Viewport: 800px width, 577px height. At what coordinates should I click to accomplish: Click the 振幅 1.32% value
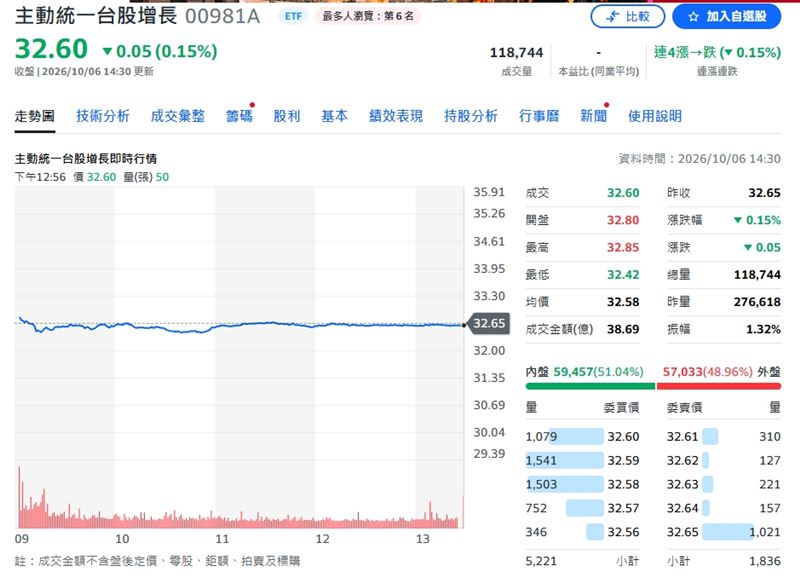point(763,329)
